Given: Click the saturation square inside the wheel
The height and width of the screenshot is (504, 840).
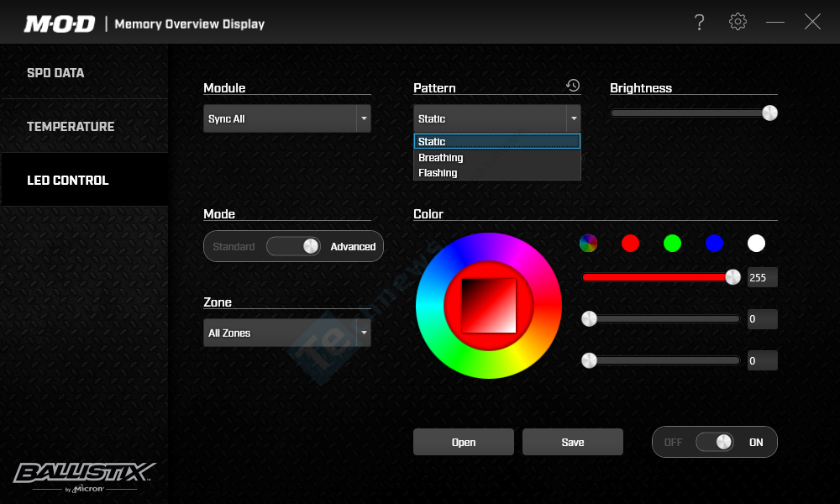Looking at the screenshot, I should (x=489, y=306).
